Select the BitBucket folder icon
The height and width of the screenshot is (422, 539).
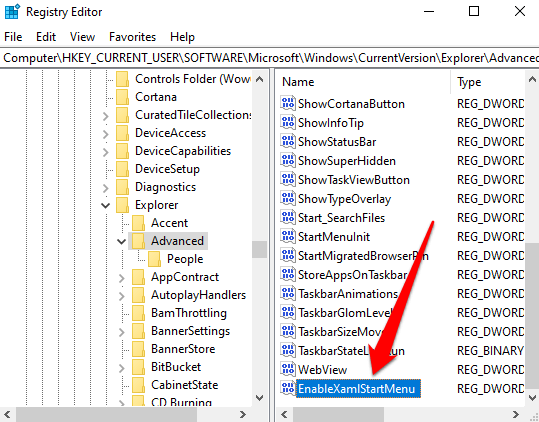(138, 367)
